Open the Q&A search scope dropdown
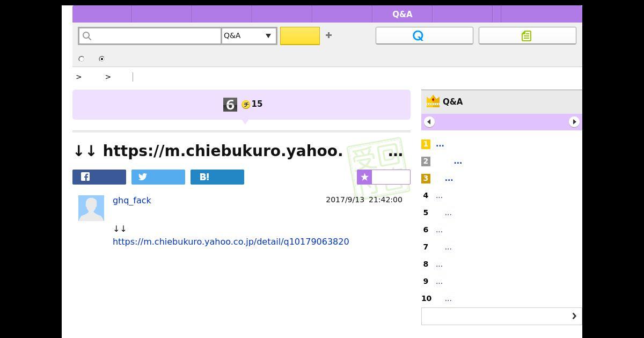644x338 pixels. pyautogui.click(x=248, y=36)
